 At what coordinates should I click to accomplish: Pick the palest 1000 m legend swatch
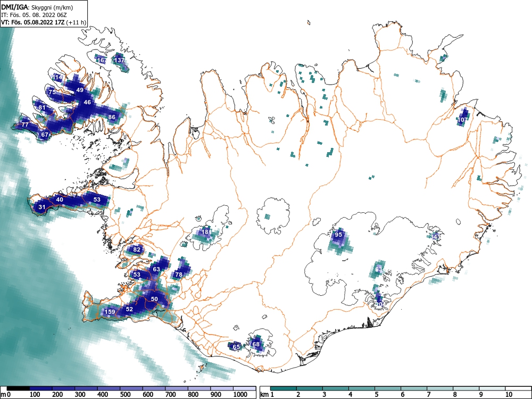coord(244,388)
